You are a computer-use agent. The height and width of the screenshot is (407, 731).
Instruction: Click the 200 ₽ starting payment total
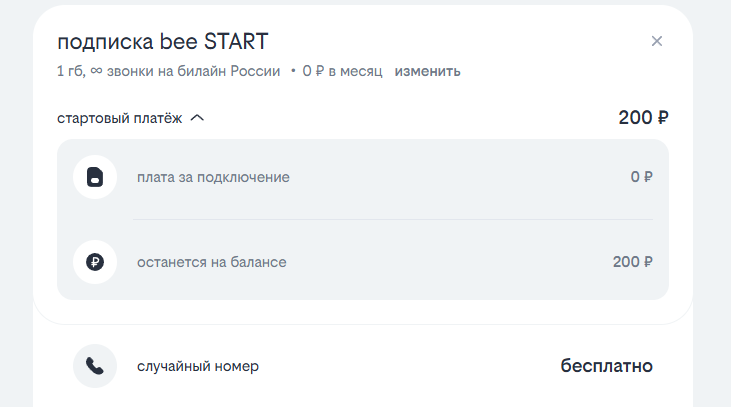point(643,118)
